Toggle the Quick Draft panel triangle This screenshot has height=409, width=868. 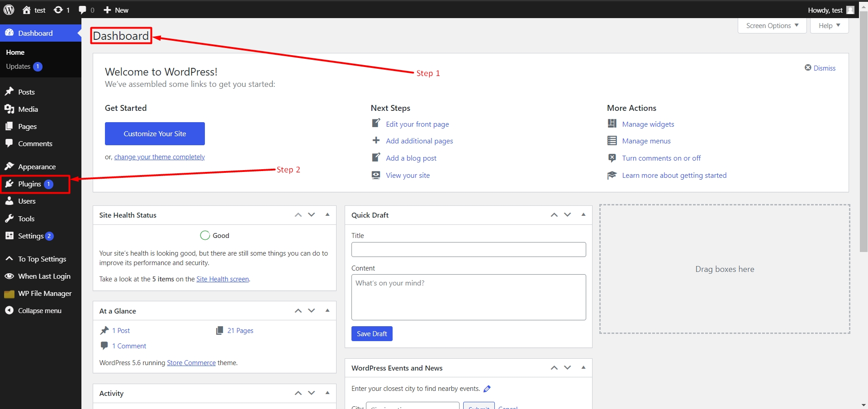(x=583, y=215)
